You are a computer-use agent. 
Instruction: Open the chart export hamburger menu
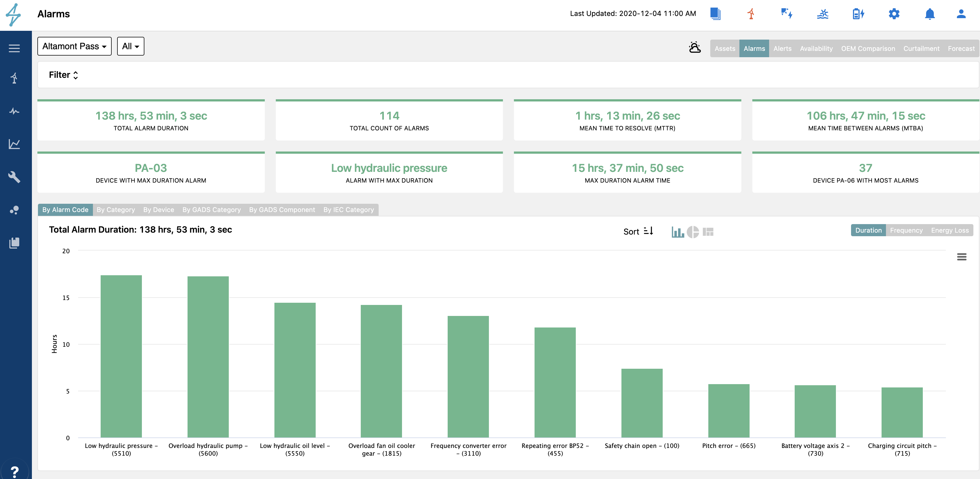coord(962,257)
